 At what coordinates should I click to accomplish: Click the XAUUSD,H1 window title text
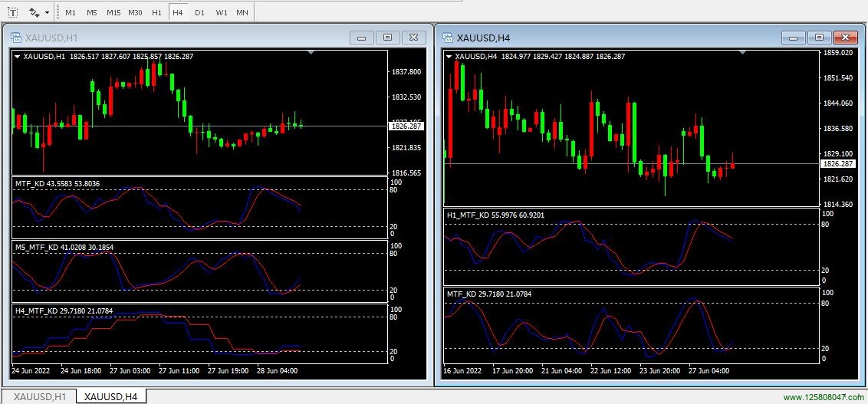(x=51, y=38)
